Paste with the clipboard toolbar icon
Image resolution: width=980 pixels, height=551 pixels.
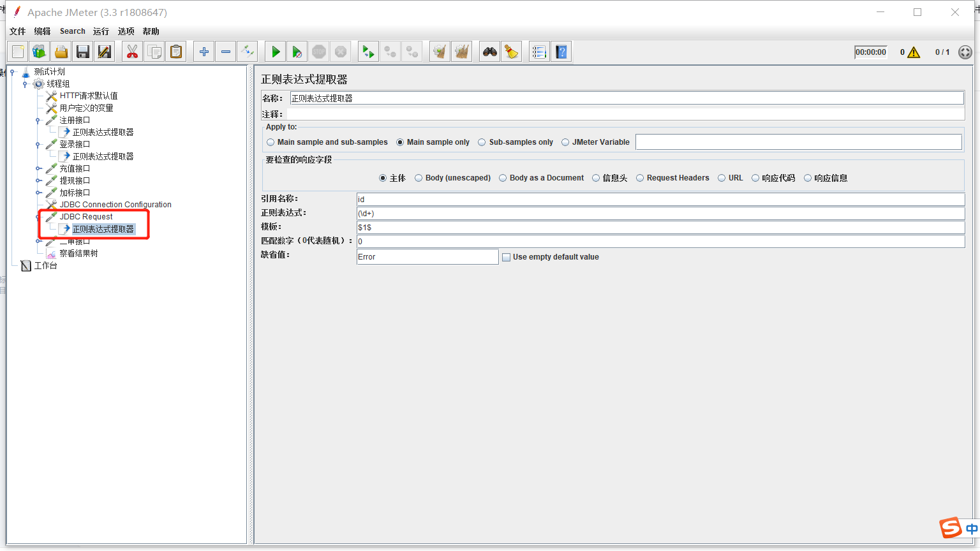175,52
